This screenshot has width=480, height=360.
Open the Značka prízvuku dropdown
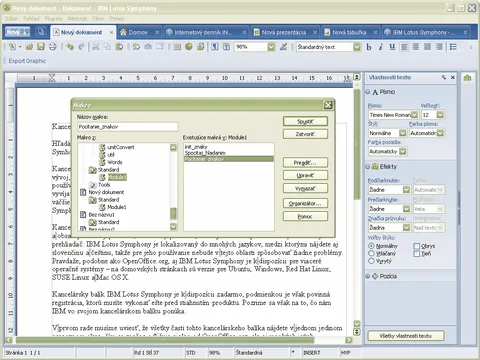[406, 228]
